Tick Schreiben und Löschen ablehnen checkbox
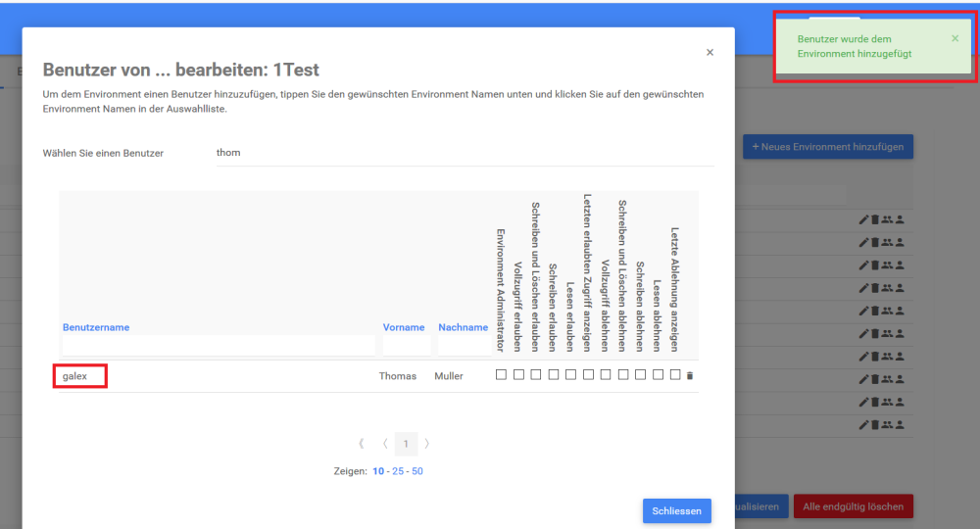Screen dimensions: 980x529 click(623, 375)
